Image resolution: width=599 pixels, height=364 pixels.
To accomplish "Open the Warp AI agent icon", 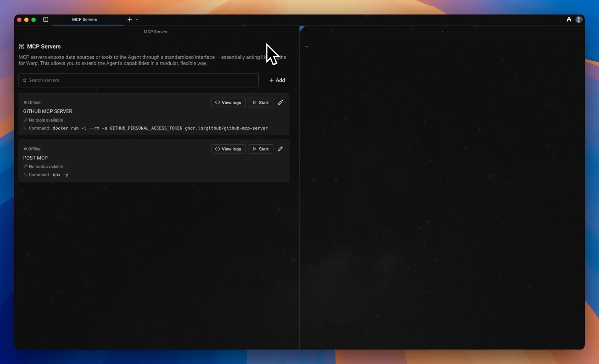I will (569, 20).
